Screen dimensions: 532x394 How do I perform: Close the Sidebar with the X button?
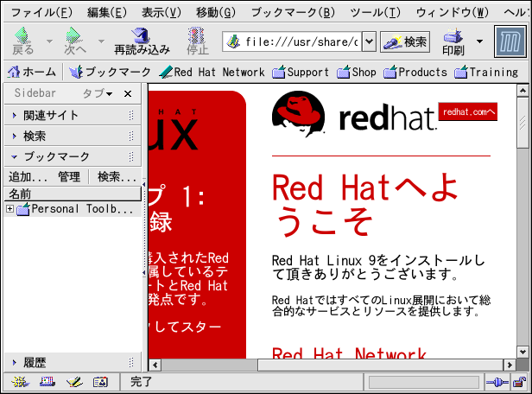[x=128, y=93]
